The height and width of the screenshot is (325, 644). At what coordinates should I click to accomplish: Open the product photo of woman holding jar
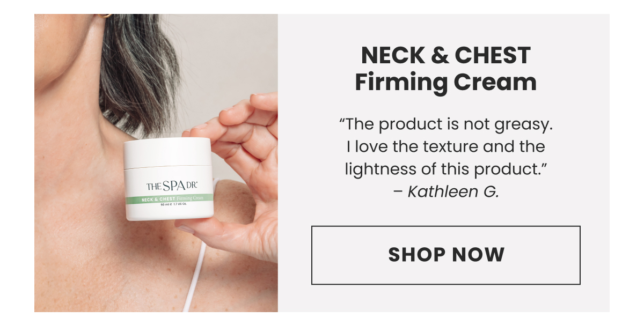(156, 163)
